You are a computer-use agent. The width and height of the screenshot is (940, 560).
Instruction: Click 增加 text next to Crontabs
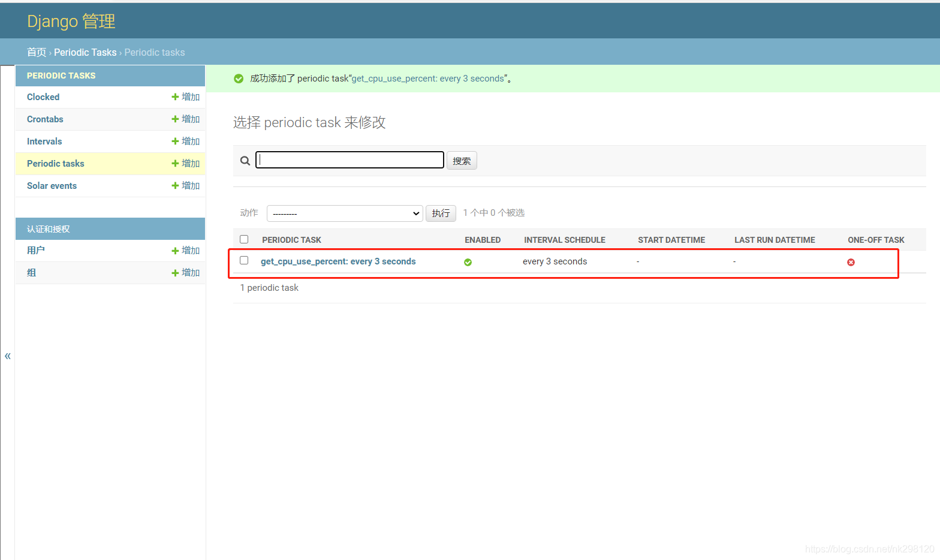[x=191, y=119]
